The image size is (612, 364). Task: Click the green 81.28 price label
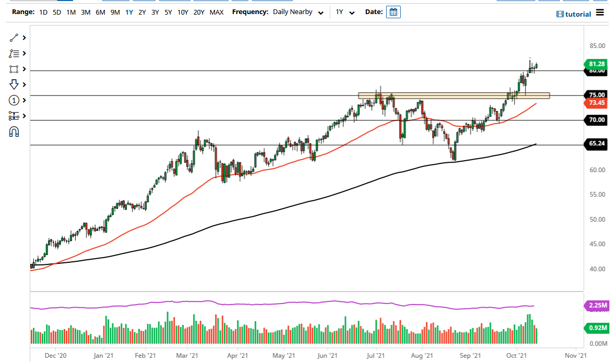[595, 64]
